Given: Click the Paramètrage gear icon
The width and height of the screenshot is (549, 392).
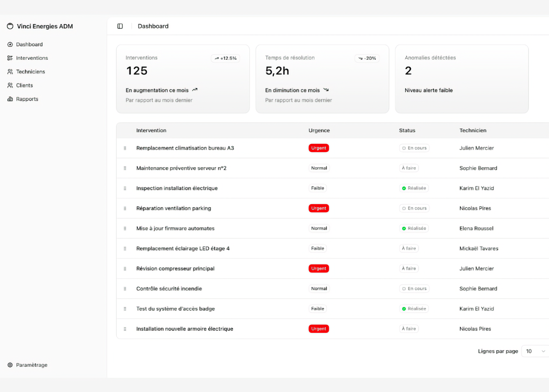Looking at the screenshot, I should coord(10,365).
